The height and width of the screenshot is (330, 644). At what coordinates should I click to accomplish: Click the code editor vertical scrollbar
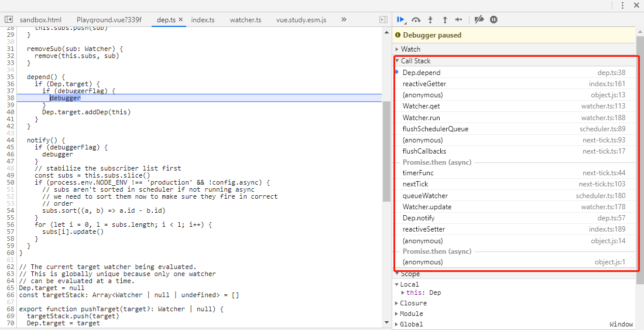[386, 151]
